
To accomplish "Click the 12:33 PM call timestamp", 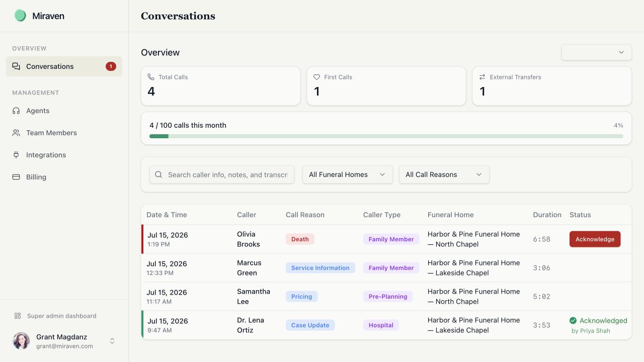I will pos(160,273).
